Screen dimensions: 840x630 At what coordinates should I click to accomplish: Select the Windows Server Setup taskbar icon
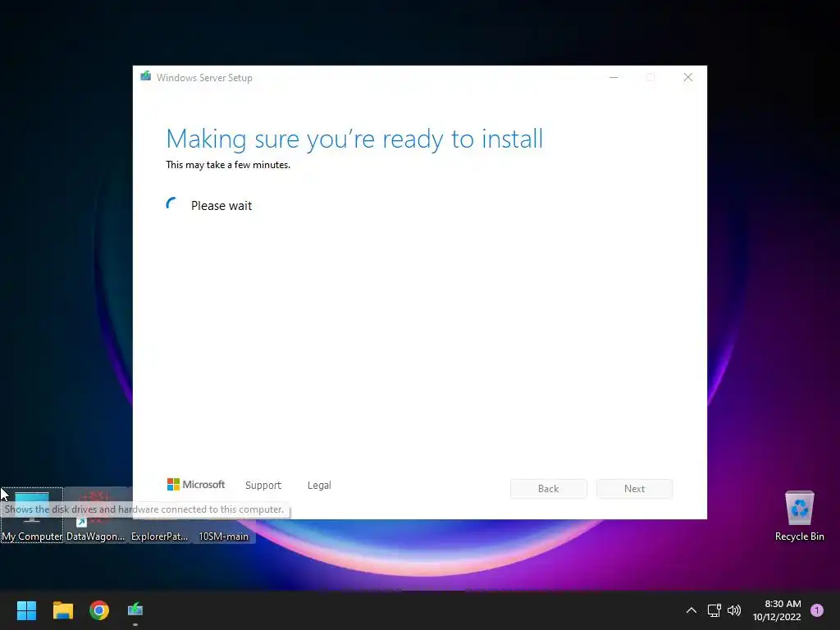(135, 610)
